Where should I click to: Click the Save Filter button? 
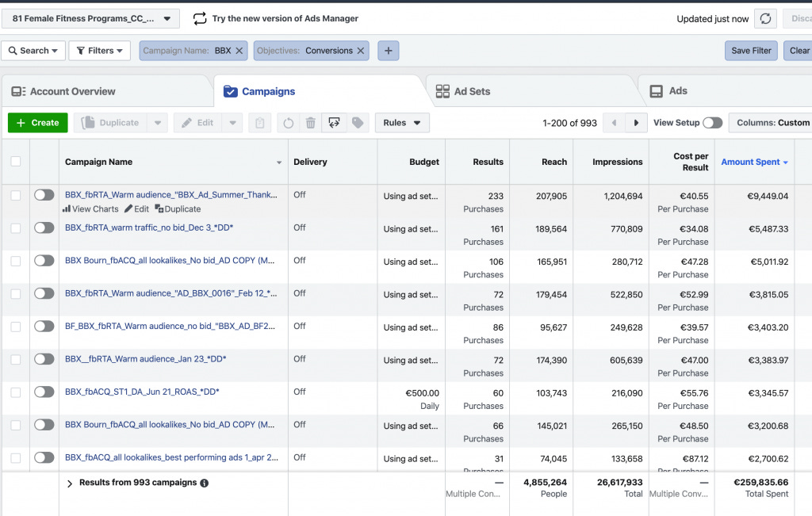[751, 51]
